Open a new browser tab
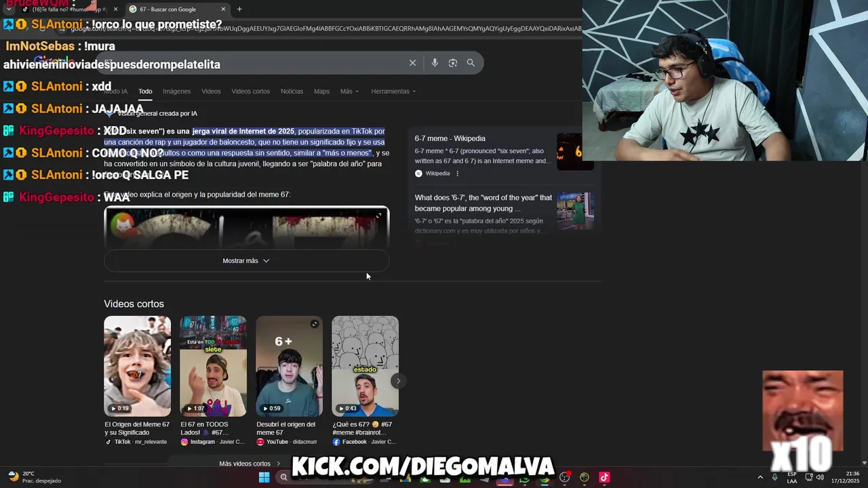 (239, 9)
